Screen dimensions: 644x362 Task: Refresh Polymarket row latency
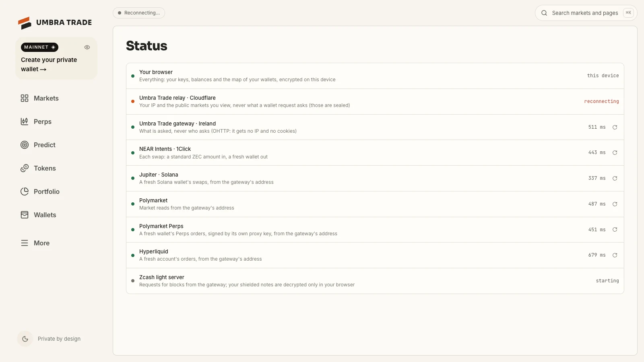615,204
